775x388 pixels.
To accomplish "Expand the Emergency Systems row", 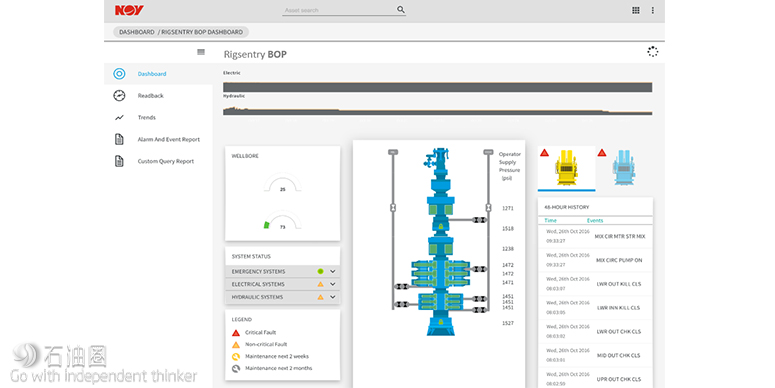I will click(x=283, y=271).
